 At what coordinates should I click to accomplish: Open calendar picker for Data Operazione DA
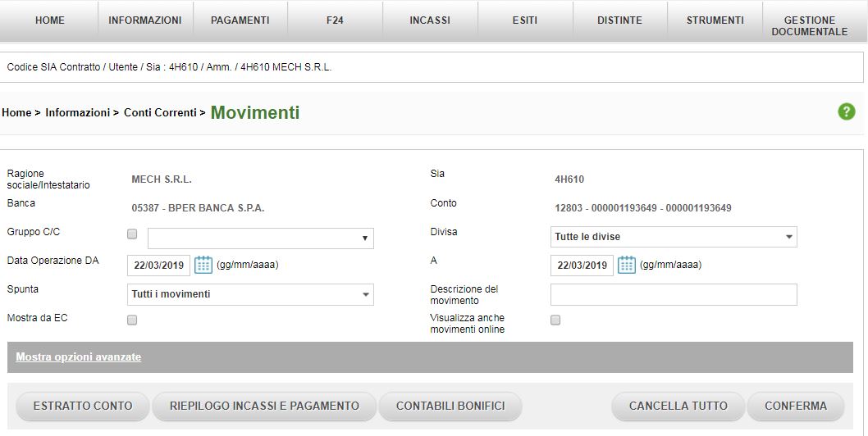pos(203,265)
